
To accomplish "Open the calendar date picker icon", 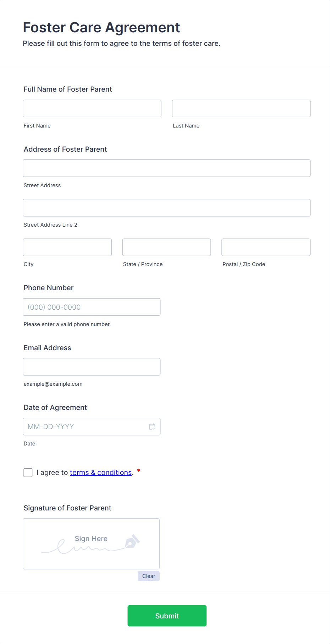I will point(152,427).
